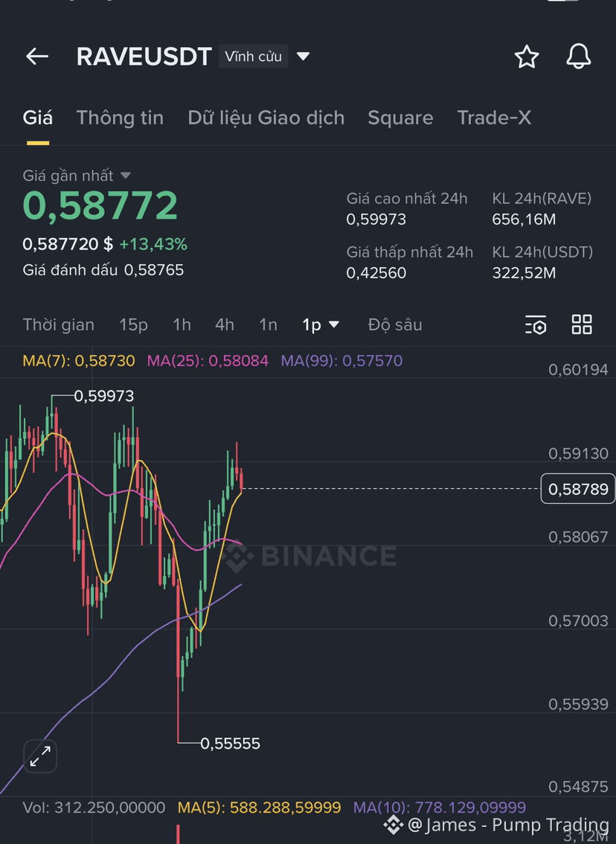Viewport: 616px width, 844px height.
Task: Click the RAVEUSDT pair title
Action: 144,57
